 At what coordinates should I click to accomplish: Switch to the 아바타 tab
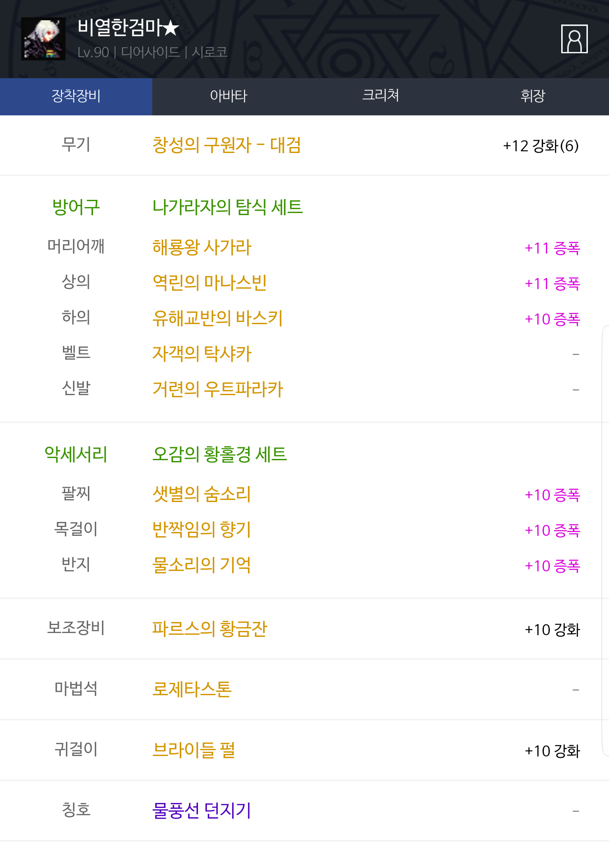point(228,96)
